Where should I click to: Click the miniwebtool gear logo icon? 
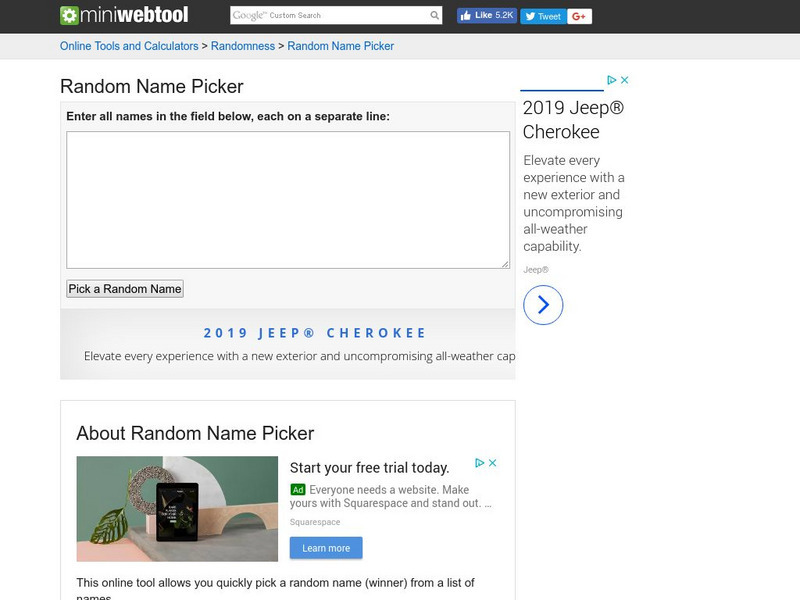(x=69, y=15)
